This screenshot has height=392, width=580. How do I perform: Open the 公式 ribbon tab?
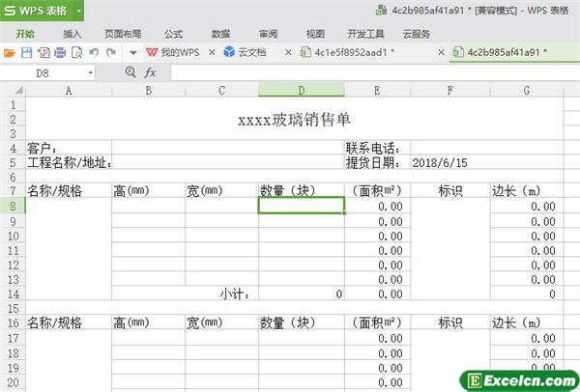173,34
